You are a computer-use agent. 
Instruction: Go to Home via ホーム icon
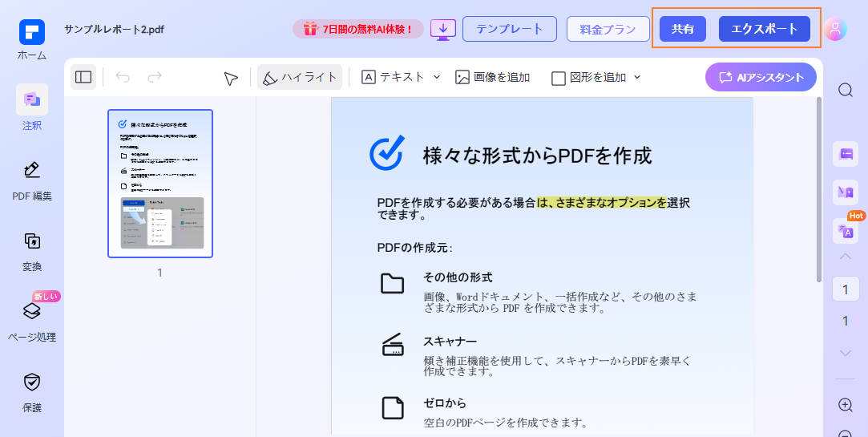(31, 38)
